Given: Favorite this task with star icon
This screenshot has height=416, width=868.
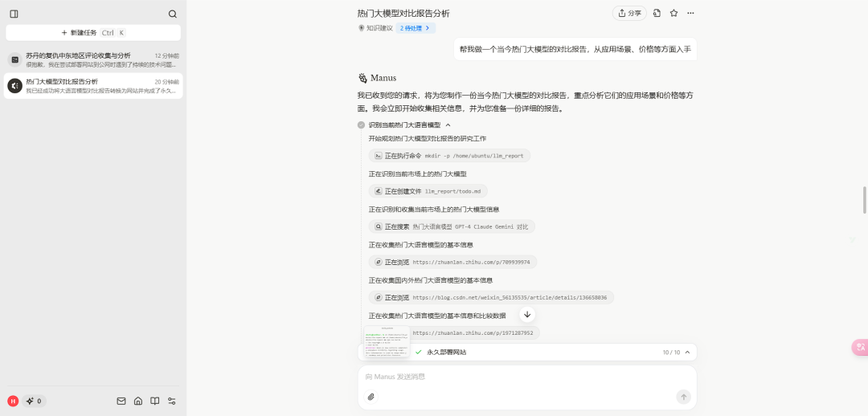Looking at the screenshot, I should (674, 14).
